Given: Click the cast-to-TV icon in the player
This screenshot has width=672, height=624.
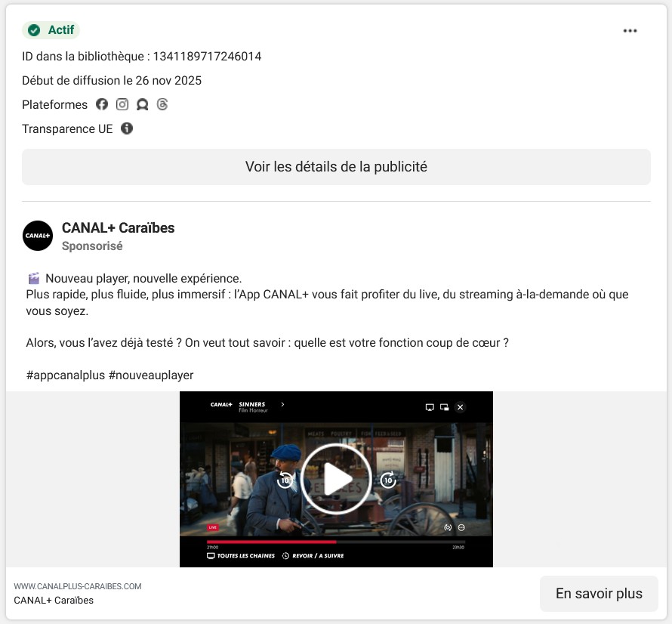Looking at the screenshot, I should [430, 407].
